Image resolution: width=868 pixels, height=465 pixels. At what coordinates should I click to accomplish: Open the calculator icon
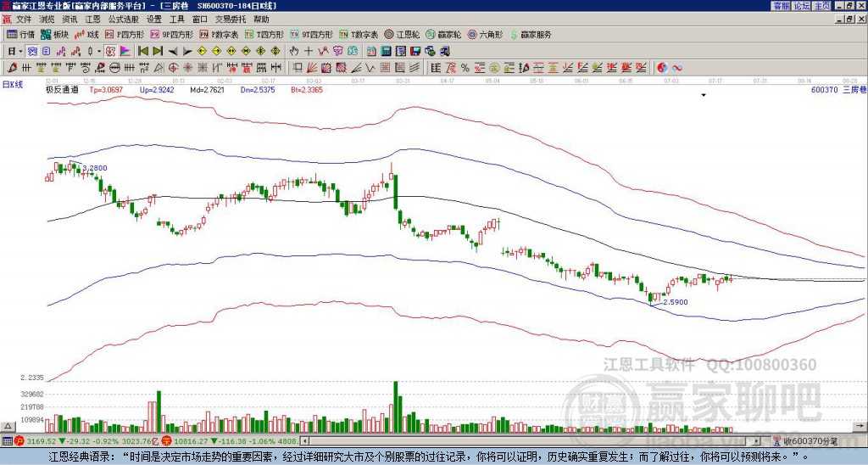click(387, 52)
